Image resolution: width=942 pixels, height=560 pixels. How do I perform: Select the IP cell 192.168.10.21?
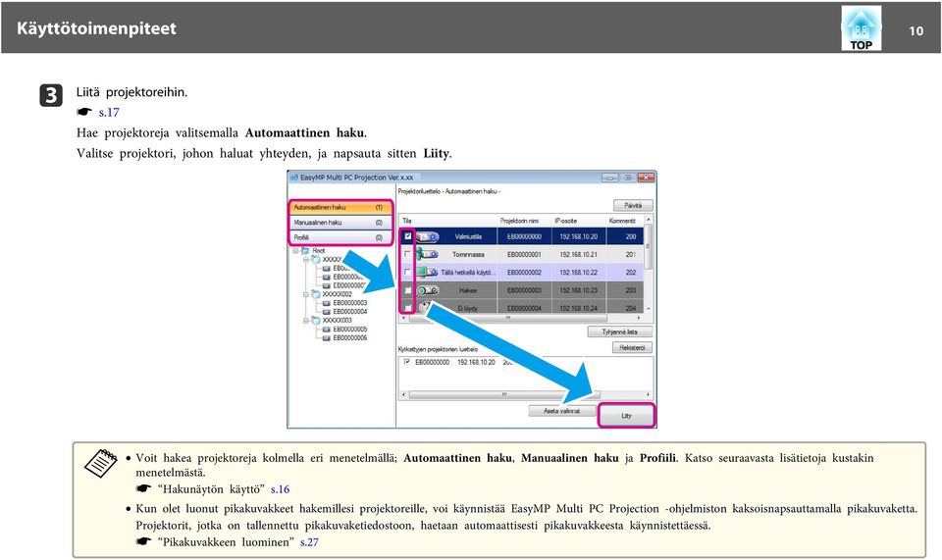(x=579, y=254)
